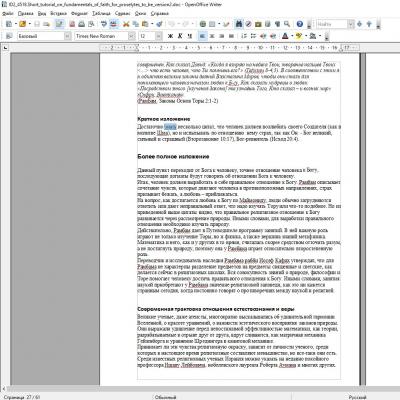Click in the Найти search field
Screen dimensions: 400x400
point(331,24)
